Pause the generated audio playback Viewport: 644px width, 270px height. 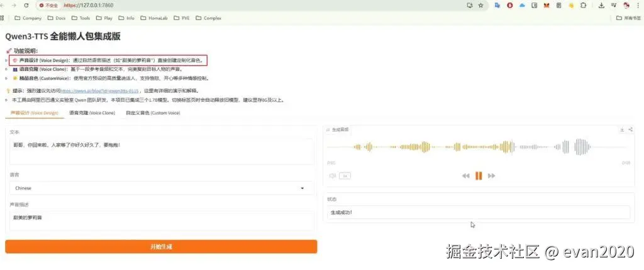(479, 176)
